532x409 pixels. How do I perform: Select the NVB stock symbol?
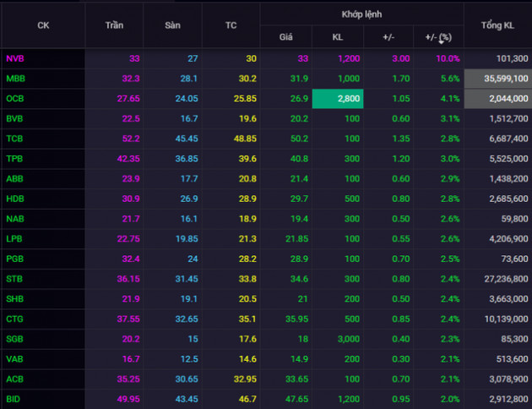point(15,58)
